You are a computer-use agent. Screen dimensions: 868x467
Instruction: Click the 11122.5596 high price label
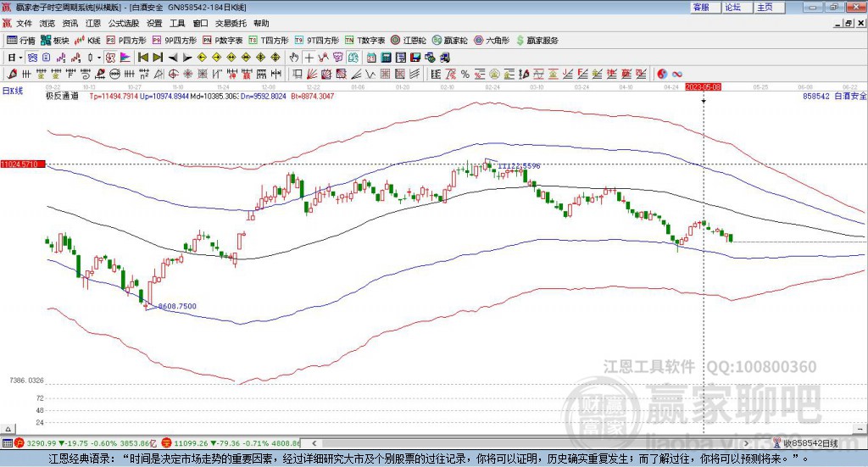(x=519, y=166)
